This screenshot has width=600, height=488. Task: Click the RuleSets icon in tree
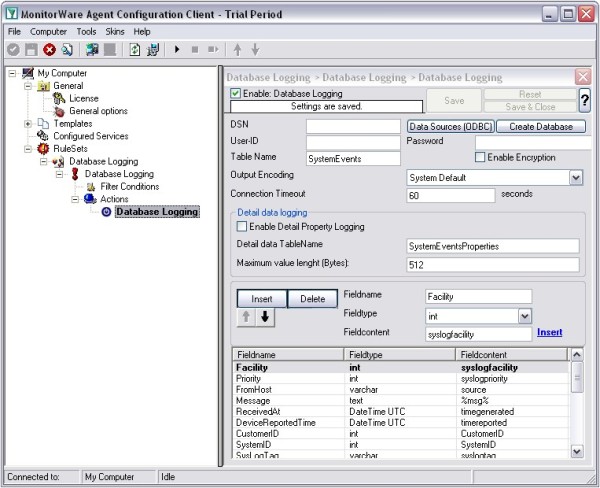(x=43, y=149)
